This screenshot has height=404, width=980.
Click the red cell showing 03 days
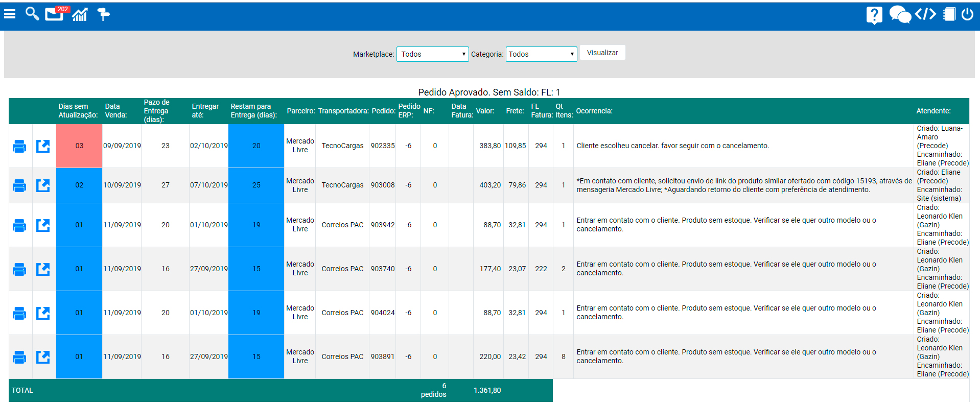[79, 146]
